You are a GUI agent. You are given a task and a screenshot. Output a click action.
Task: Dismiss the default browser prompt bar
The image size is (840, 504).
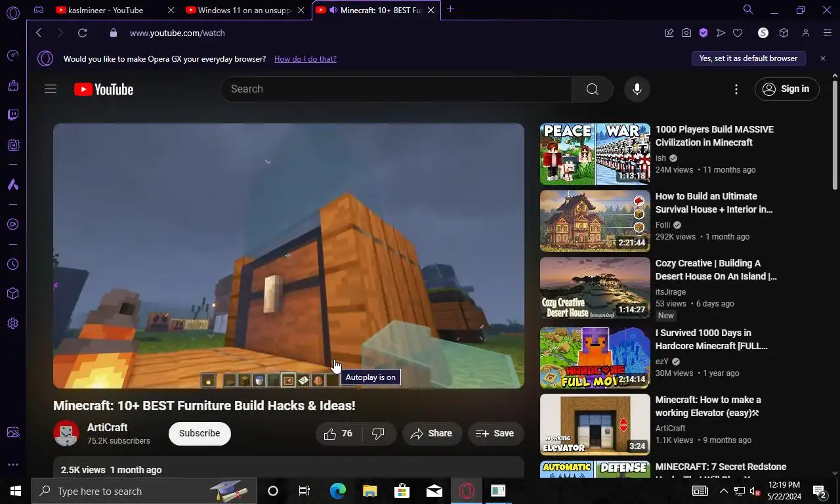823,58
